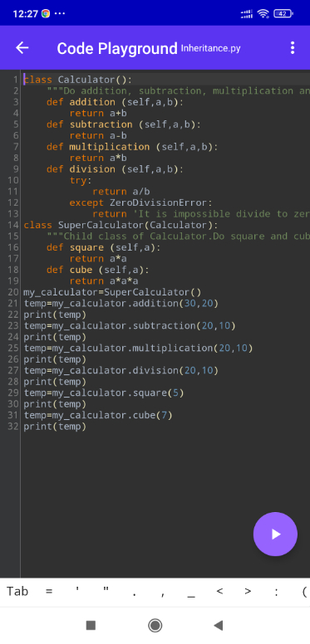Image resolution: width=310 pixels, height=644 pixels.
Task: Place cursor on 'class Calculator():' line
Action: tap(78, 80)
